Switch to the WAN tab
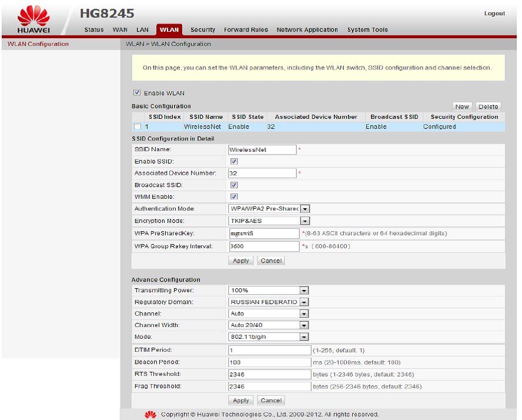The width and height of the screenshot is (522, 420). 120,29
